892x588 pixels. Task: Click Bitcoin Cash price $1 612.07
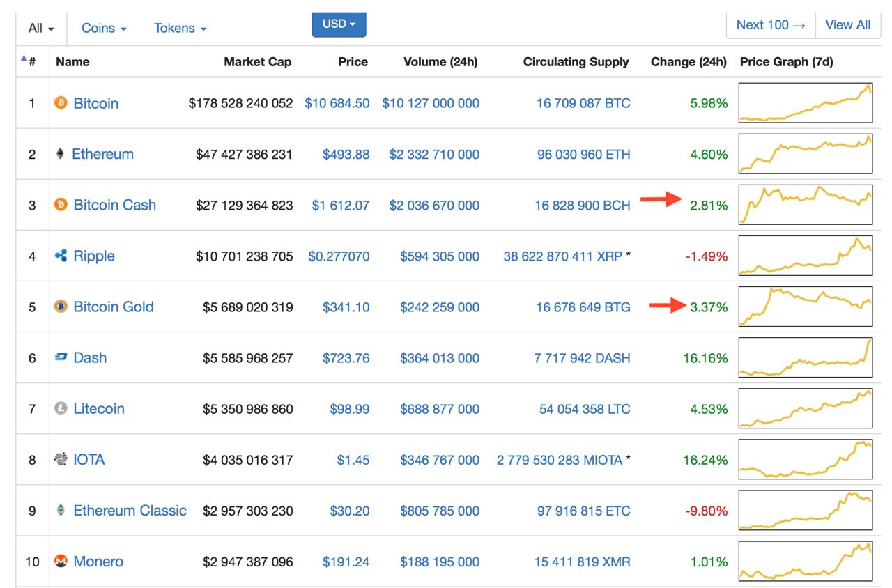click(341, 205)
